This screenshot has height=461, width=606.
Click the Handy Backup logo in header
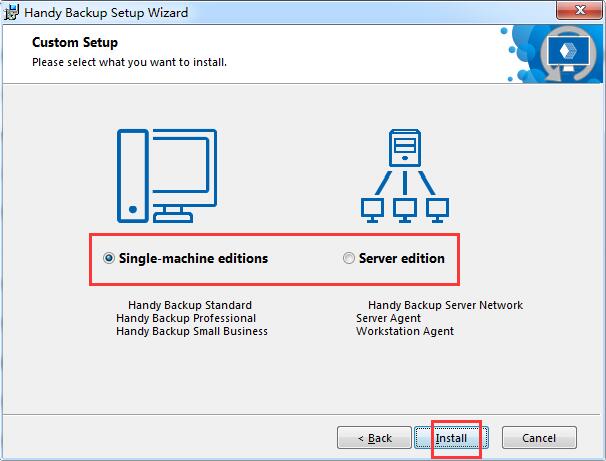tap(567, 53)
